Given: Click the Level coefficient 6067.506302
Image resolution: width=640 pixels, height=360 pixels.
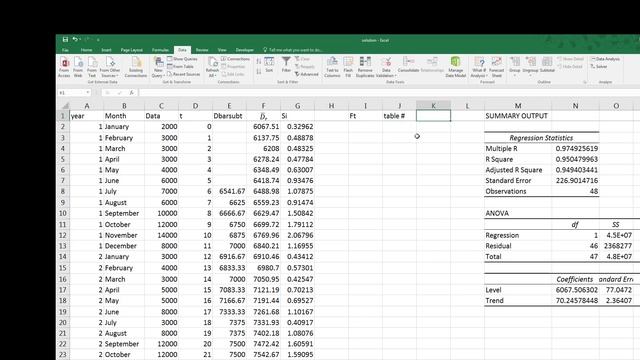Looking at the screenshot, I should (x=575, y=290).
